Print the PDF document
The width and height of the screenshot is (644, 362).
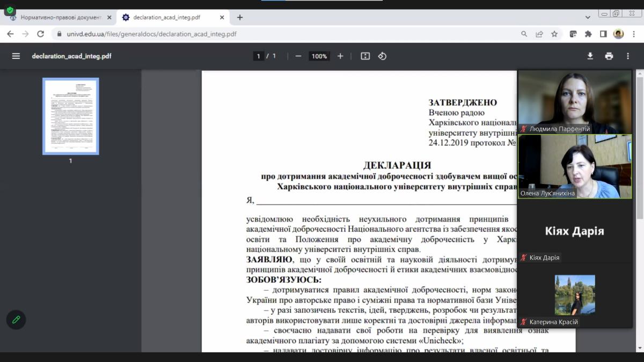(609, 56)
